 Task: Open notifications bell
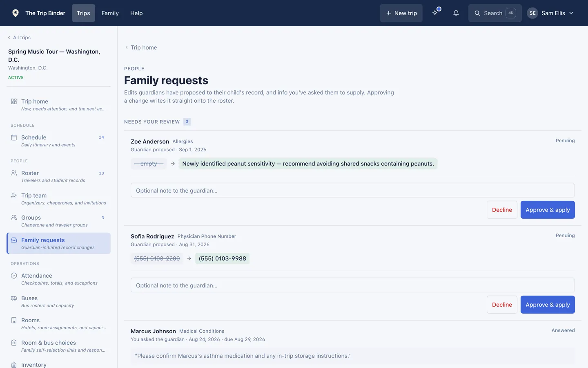(456, 13)
